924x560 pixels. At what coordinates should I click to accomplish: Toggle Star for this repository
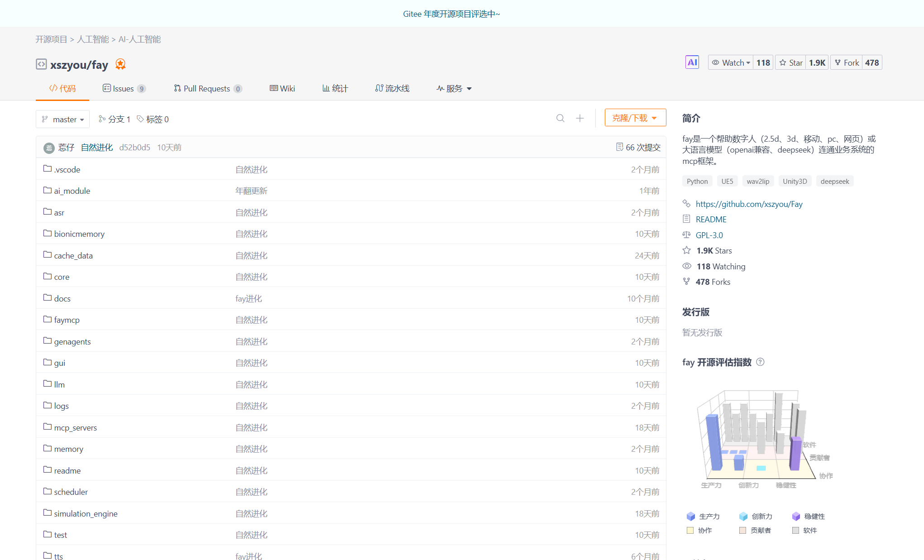[790, 62]
